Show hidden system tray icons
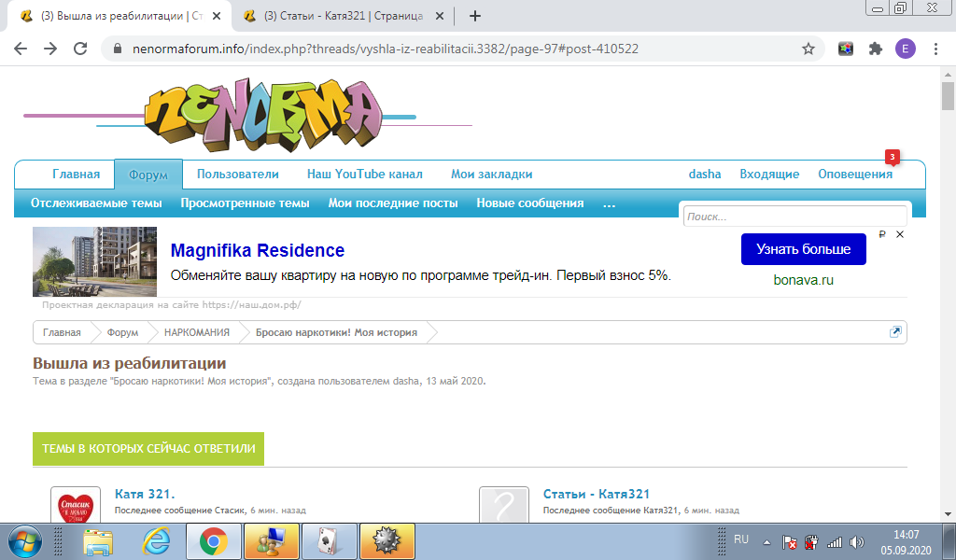Screen dimensions: 956x560 766,541
